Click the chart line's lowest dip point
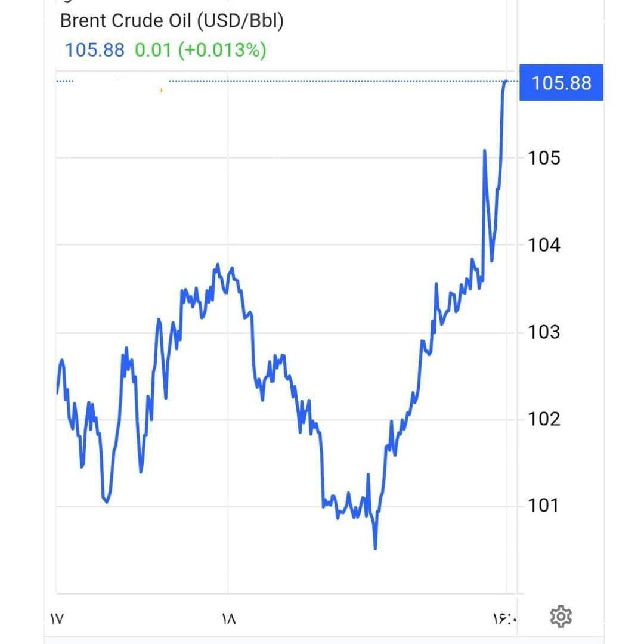Viewport: 644px width, 644px height. (x=375, y=548)
